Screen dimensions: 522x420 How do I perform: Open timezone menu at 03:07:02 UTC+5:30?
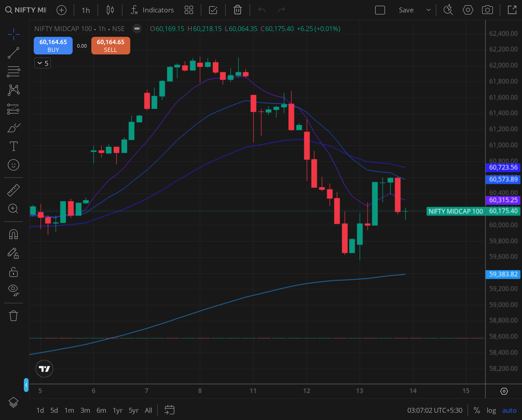[x=435, y=410]
